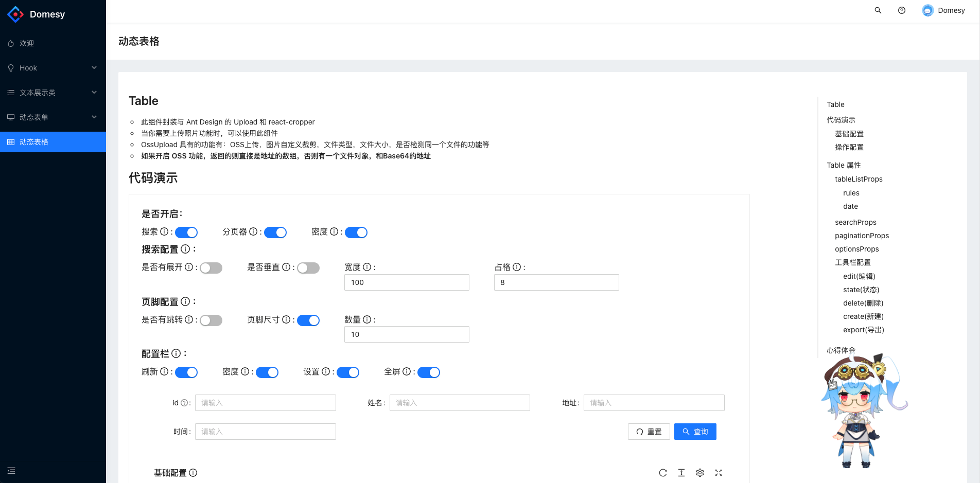This screenshot has height=483, width=980.
Task: Expand the Hook menu chevron
Action: (x=94, y=68)
